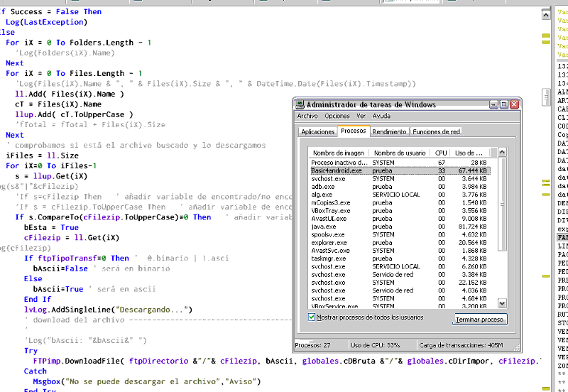Sort by the Nombre de imagen column header
Viewport: 568px width, 392px height.
[339, 153]
